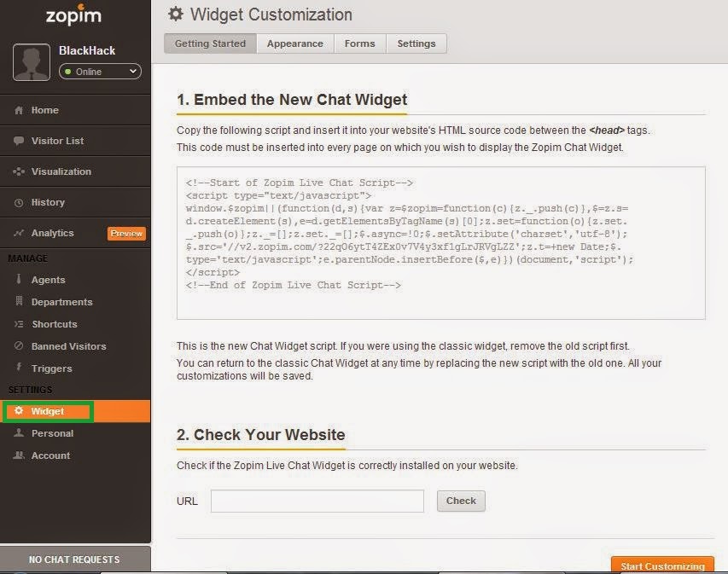
Task: Click the Visualization dots icon
Action: 19,171
